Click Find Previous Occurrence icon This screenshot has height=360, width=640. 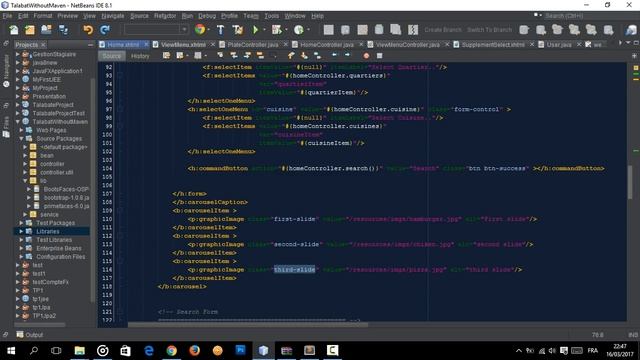tap(233, 56)
